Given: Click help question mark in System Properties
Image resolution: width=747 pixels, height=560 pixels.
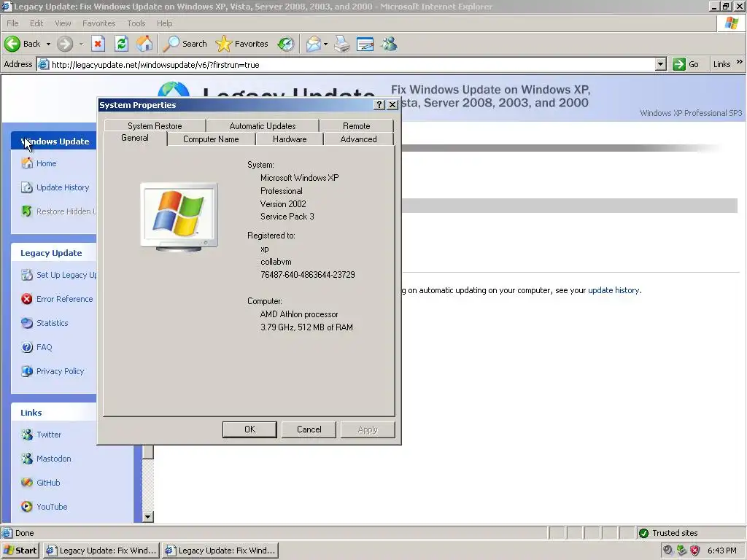Looking at the screenshot, I should pyautogui.click(x=379, y=105).
